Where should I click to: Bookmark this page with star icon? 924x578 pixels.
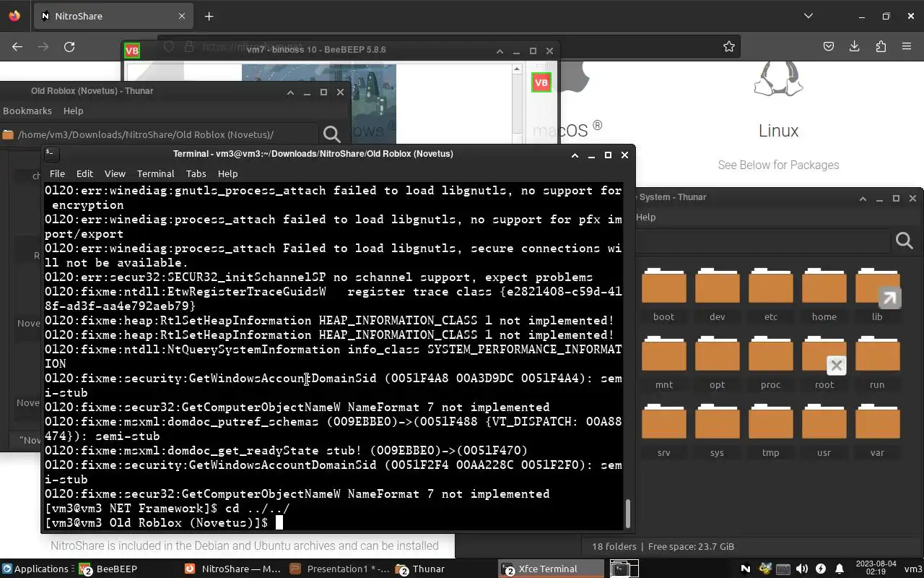click(x=729, y=46)
